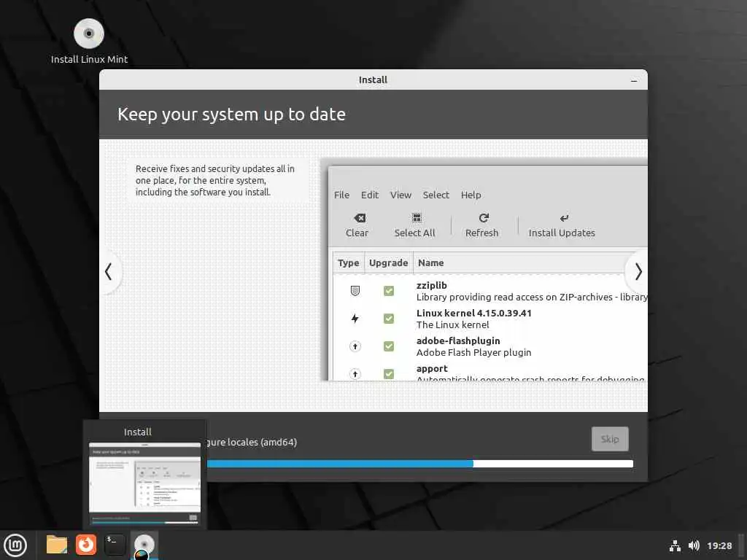Click the installation progress bar
The image size is (747, 560).
pyautogui.click(x=419, y=464)
